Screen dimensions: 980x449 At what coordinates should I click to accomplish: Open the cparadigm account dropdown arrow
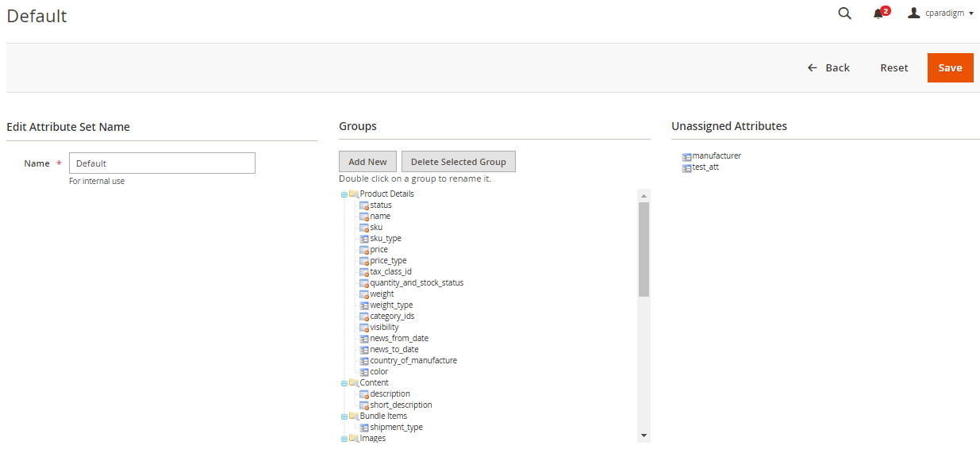[971, 13]
